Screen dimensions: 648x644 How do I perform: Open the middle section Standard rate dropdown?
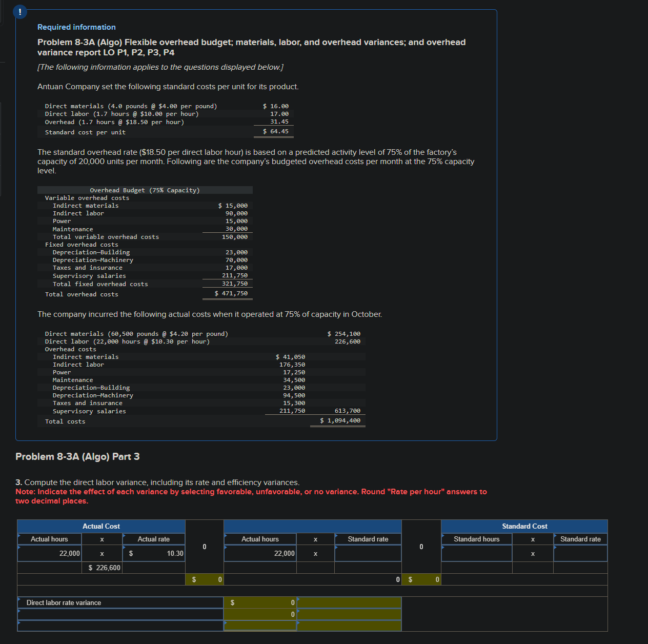pyautogui.click(x=368, y=539)
